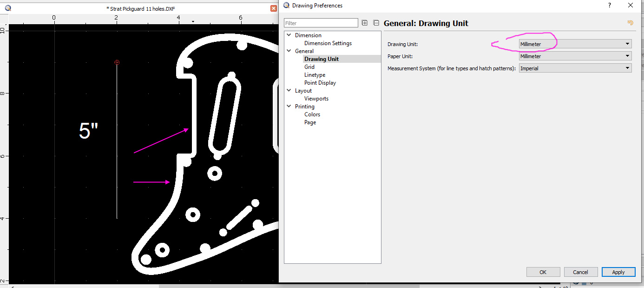
Task: Close the Drawing Preferences dialog
Action: [630, 6]
